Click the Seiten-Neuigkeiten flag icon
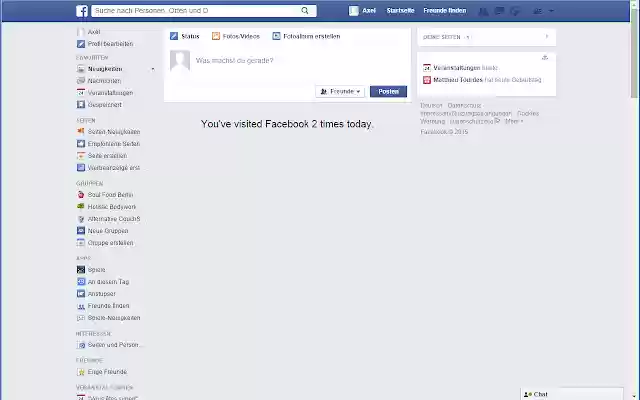 pyautogui.click(x=81, y=131)
